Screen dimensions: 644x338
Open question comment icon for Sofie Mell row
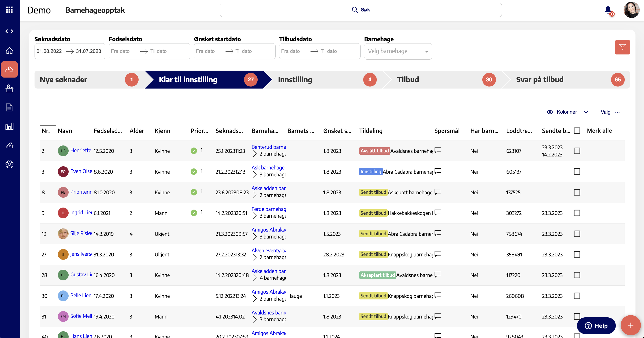[438, 316]
